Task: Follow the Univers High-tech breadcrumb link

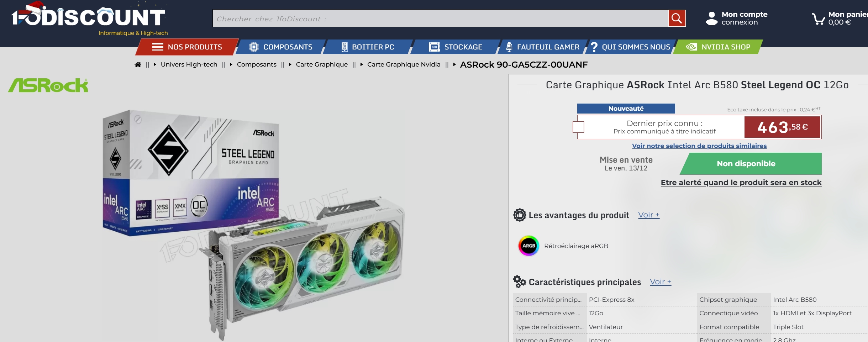Action: click(189, 64)
